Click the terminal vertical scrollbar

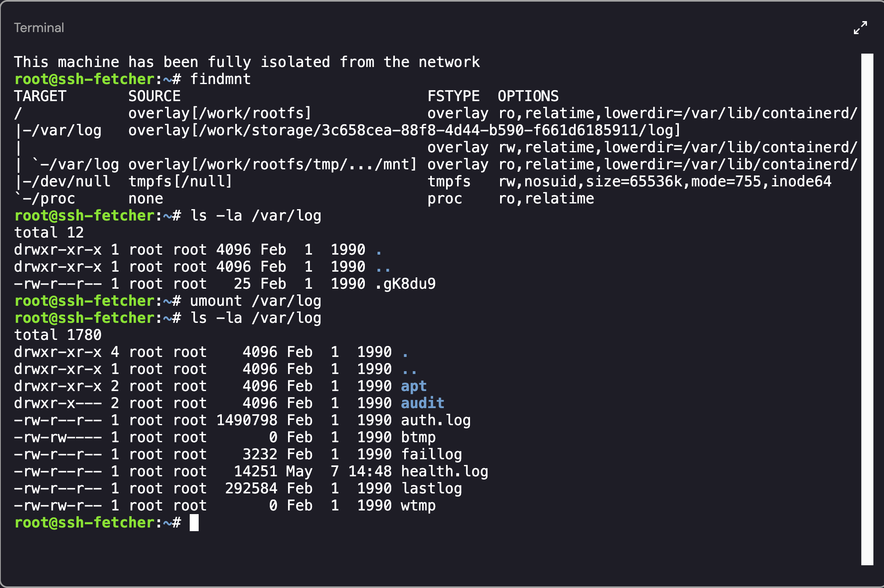[x=867, y=309]
